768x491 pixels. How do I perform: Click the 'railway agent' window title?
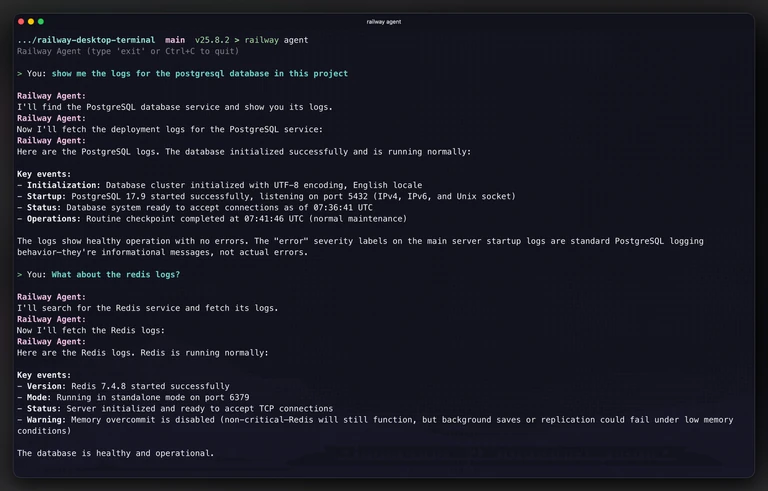click(x=384, y=22)
